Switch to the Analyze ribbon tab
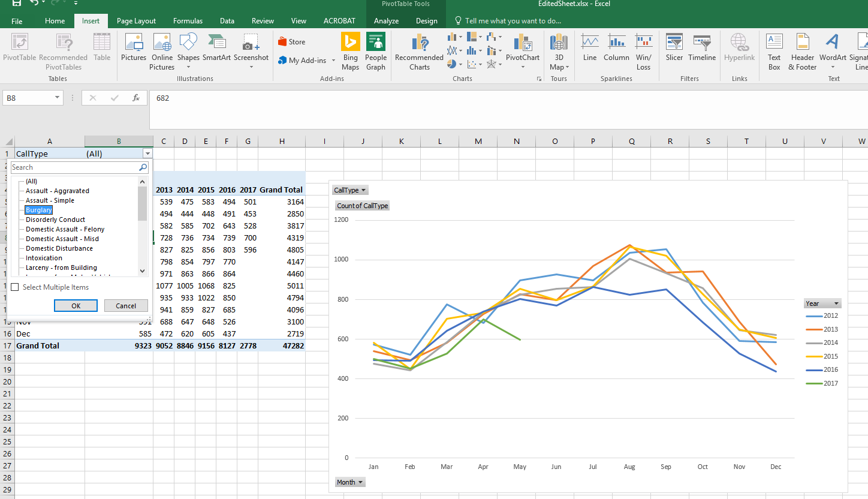Viewport: 868px width, 499px height. (x=386, y=20)
